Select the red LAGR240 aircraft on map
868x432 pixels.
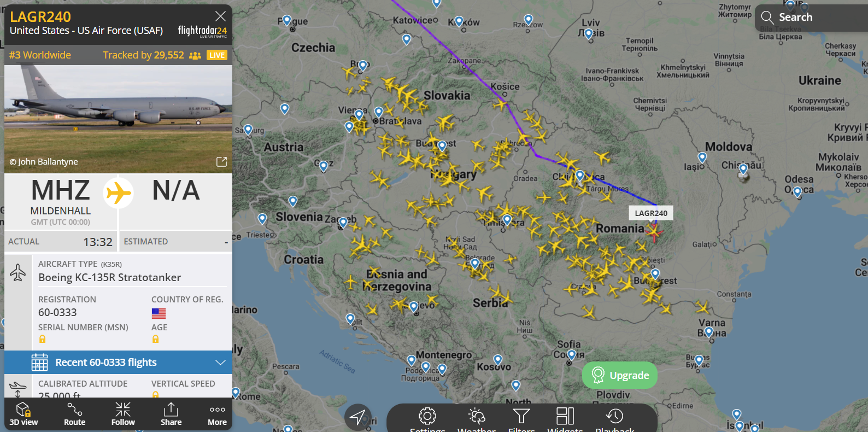click(x=653, y=232)
